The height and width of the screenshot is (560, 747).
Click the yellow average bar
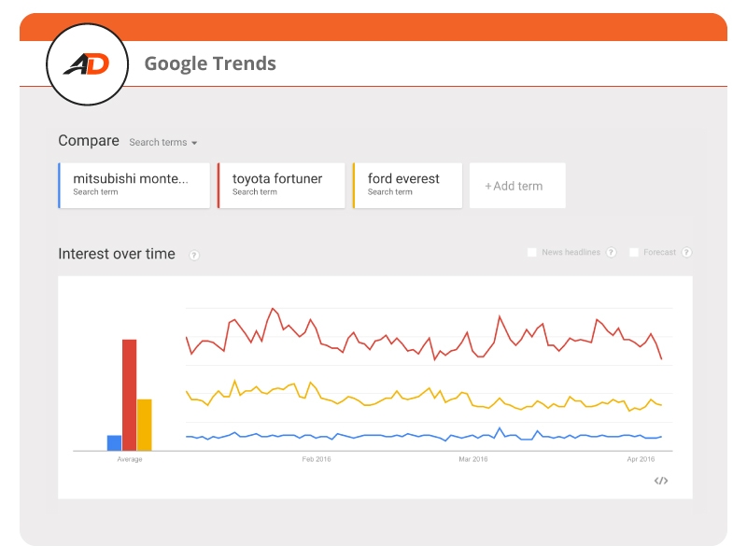coord(145,425)
